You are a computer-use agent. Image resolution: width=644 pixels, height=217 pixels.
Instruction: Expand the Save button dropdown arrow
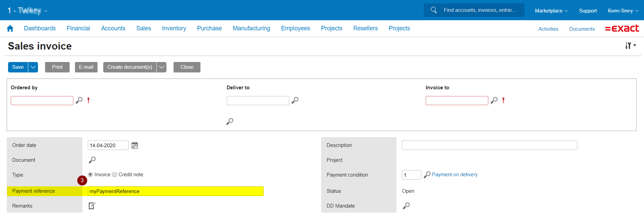click(33, 67)
